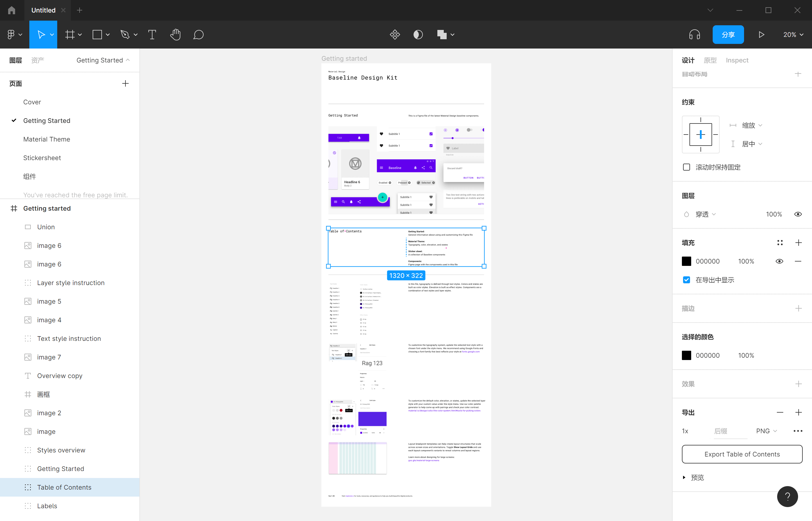Toggle fill visibility eye icon

(779, 261)
